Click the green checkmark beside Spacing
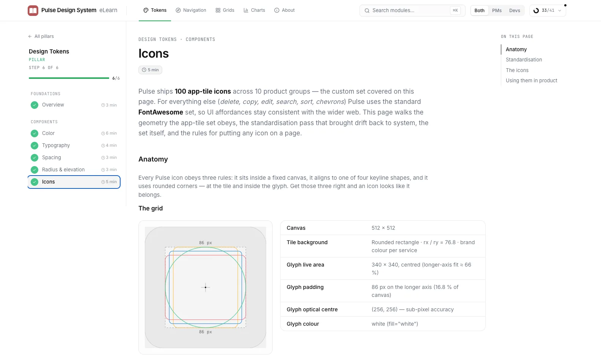 (35, 158)
